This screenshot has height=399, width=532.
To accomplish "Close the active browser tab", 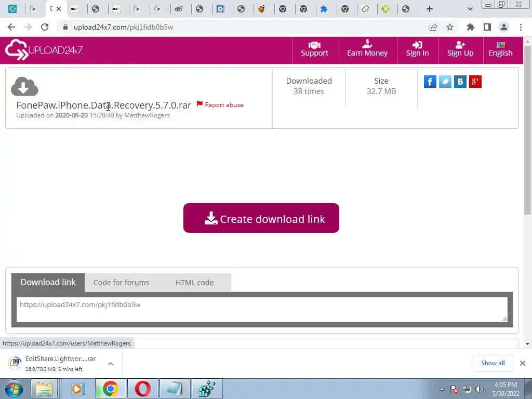I will pyautogui.click(x=59, y=9).
